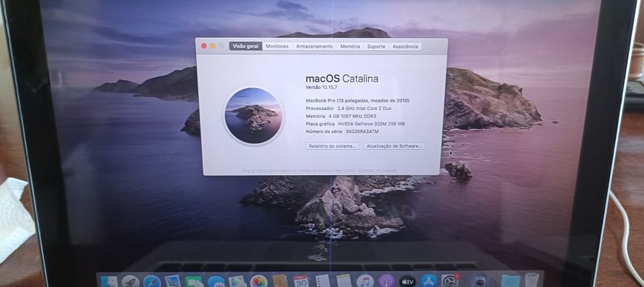Image resolution: width=644 pixels, height=287 pixels.
Task: Open the Assistência tab
Action: 405,46
